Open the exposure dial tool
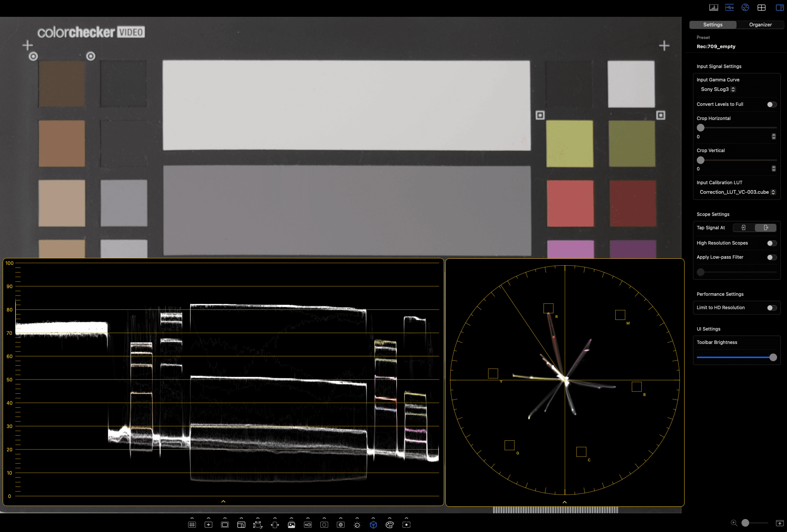This screenshot has height=532, width=787. [x=356, y=525]
